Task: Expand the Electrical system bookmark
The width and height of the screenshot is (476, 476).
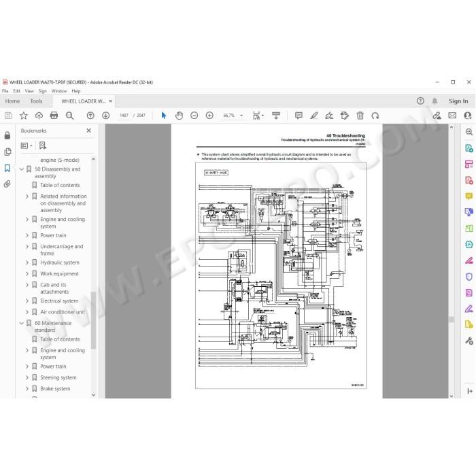Action: 27,301
